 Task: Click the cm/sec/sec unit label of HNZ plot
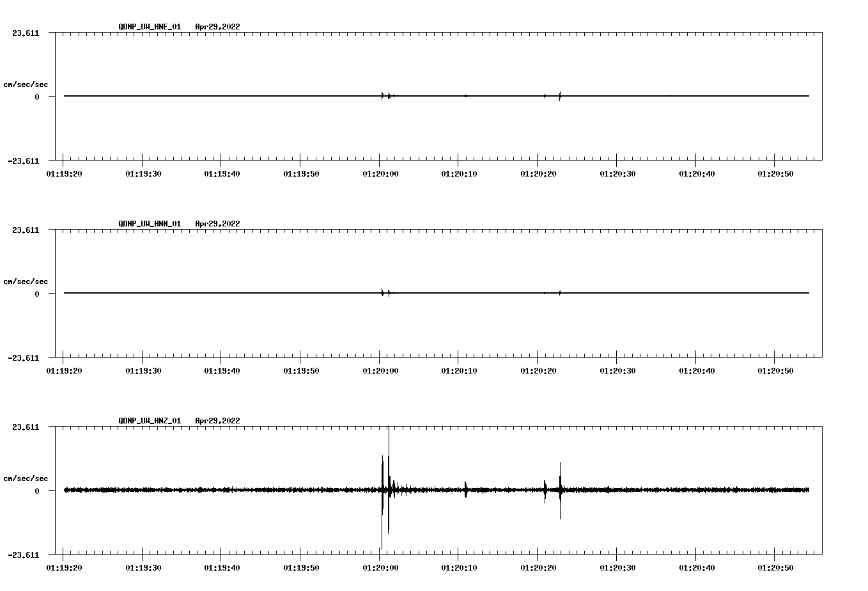26,478
